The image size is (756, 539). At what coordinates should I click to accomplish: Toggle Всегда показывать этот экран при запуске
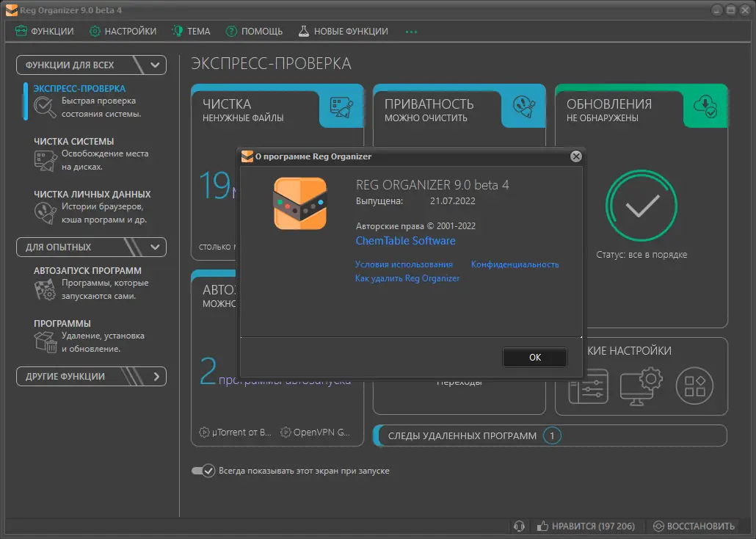click(203, 471)
